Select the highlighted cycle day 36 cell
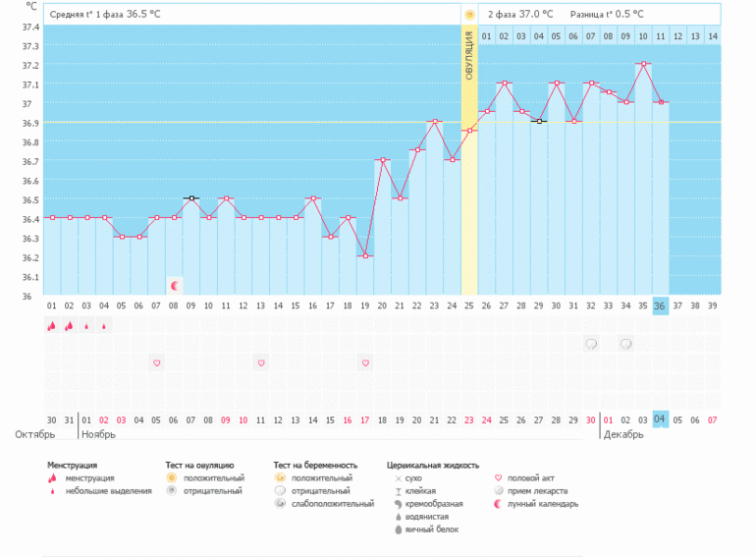Screen dimensions: 756x557 pyautogui.click(x=660, y=306)
